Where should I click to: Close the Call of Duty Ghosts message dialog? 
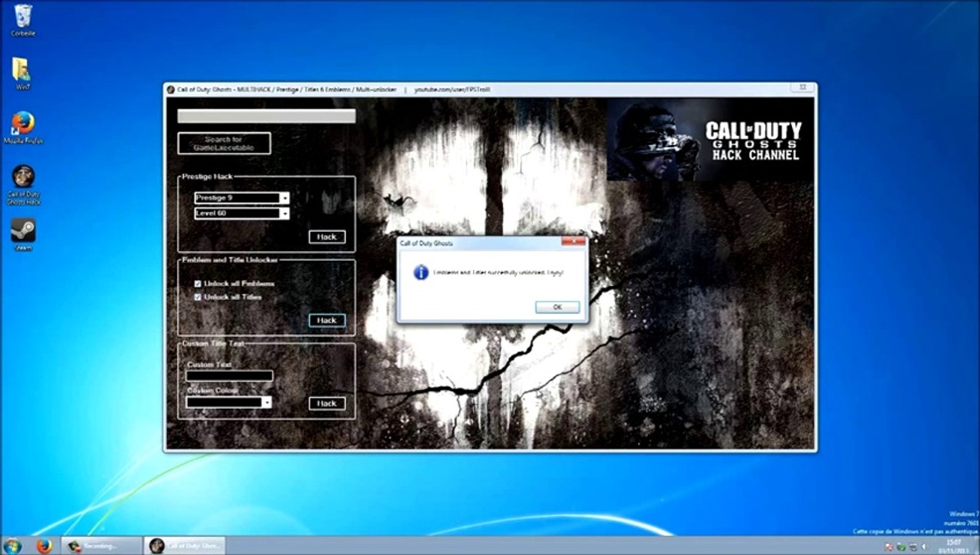coord(574,242)
